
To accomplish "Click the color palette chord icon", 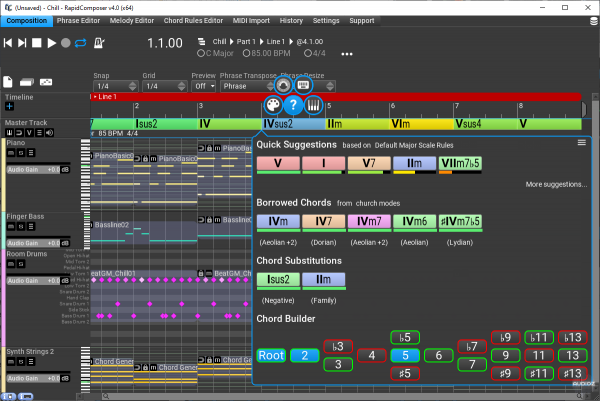I will [271, 106].
